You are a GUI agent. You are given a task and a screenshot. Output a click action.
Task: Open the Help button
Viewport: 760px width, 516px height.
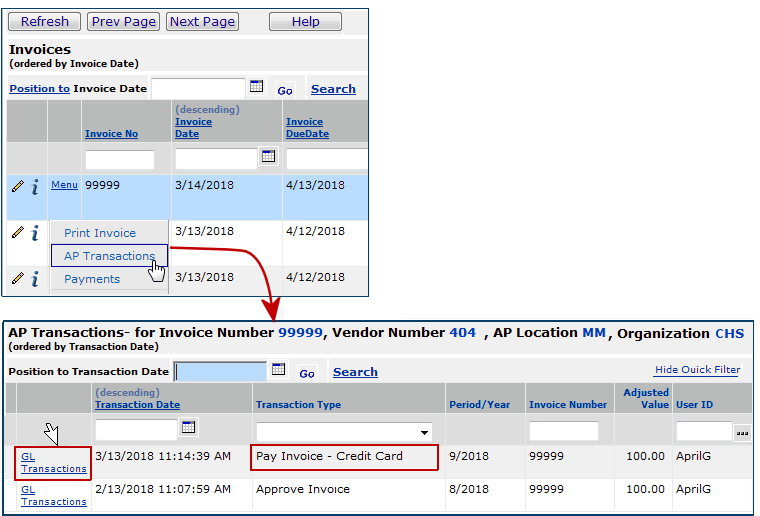tap(305, 21)
